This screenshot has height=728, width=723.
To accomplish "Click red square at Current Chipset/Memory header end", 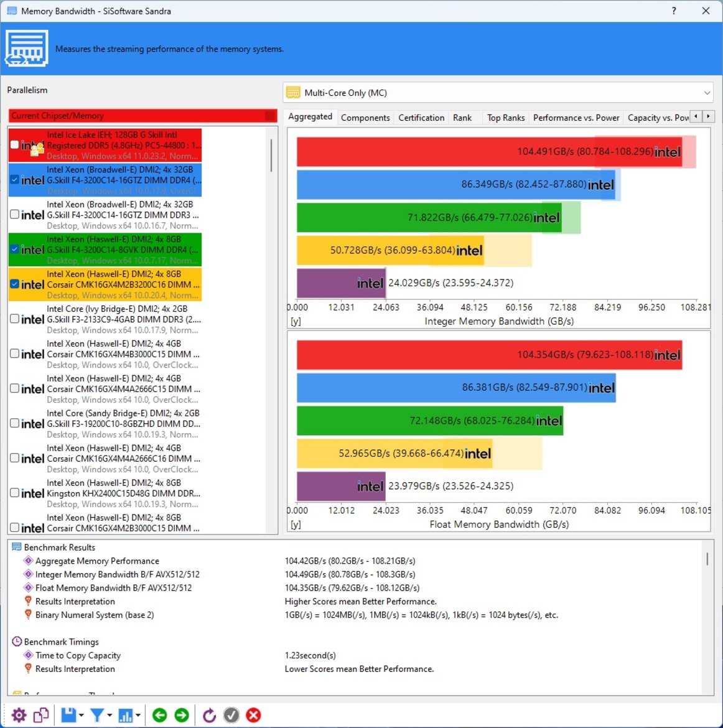I will [x=270, y=116].
